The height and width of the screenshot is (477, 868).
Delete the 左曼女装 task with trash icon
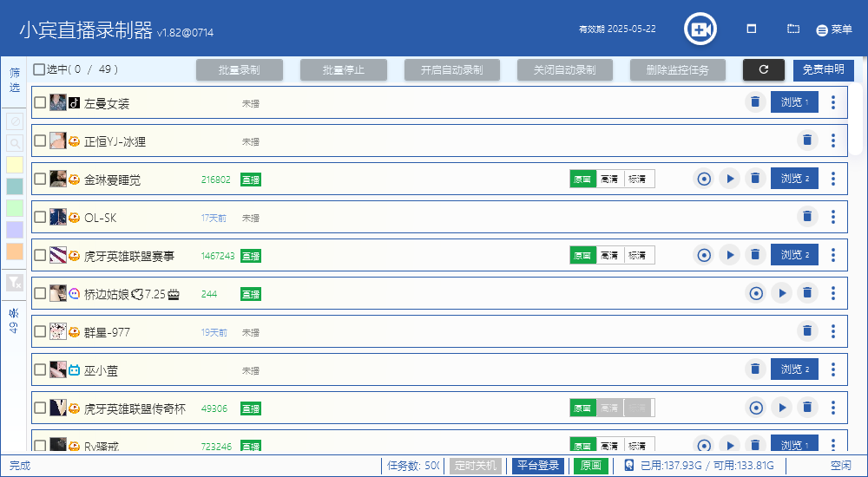coord(755,102)
